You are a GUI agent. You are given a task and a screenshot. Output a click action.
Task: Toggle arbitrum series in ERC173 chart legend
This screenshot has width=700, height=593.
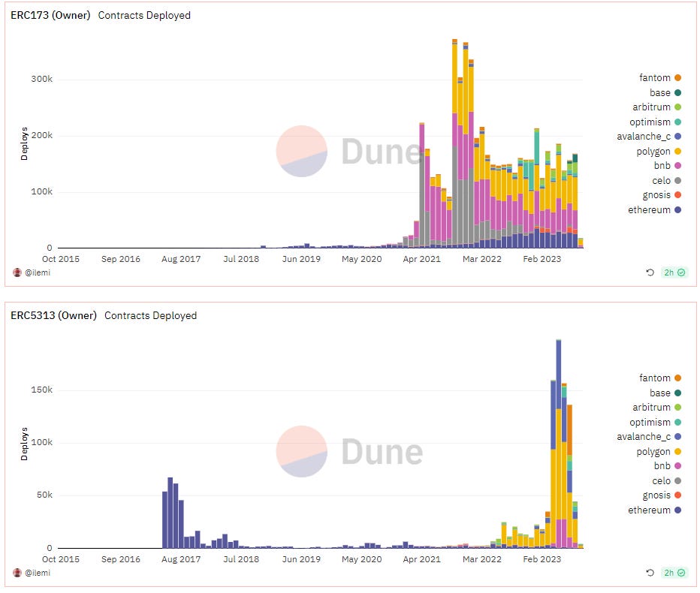tap(656, 107)
